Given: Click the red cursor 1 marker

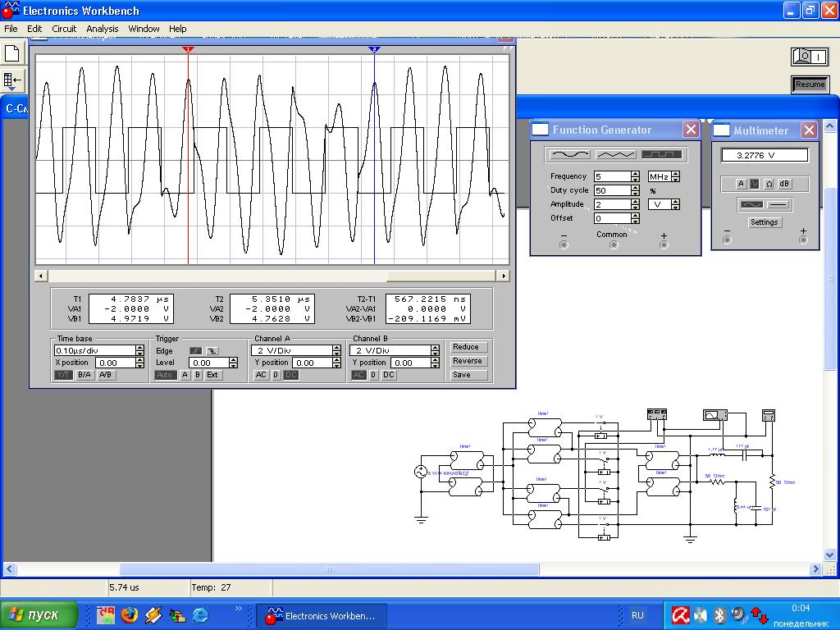Looking at the screenshot, I should click(x=188, y=49).
